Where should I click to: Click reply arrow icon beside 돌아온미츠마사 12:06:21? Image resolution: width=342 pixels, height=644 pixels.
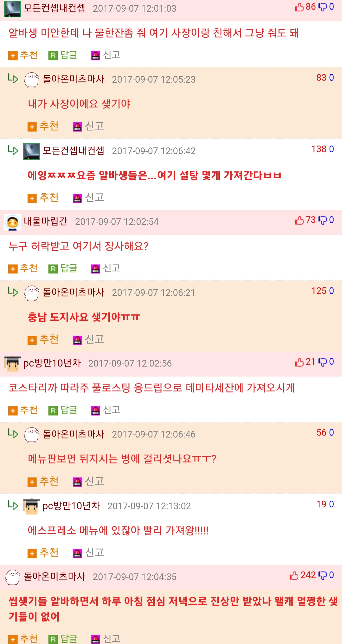pos(13,292)
